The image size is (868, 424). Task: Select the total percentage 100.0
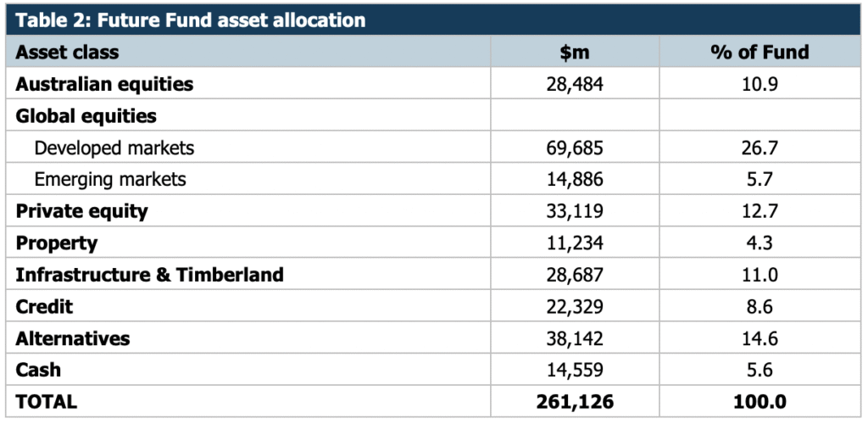(x=759, y=402)
